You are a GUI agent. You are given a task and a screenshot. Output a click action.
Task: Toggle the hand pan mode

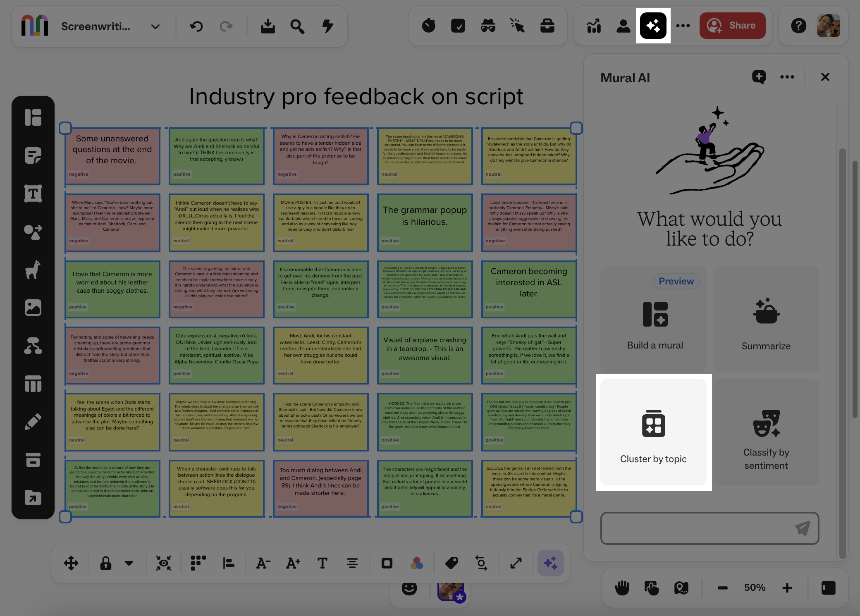(x=622, y=587)
